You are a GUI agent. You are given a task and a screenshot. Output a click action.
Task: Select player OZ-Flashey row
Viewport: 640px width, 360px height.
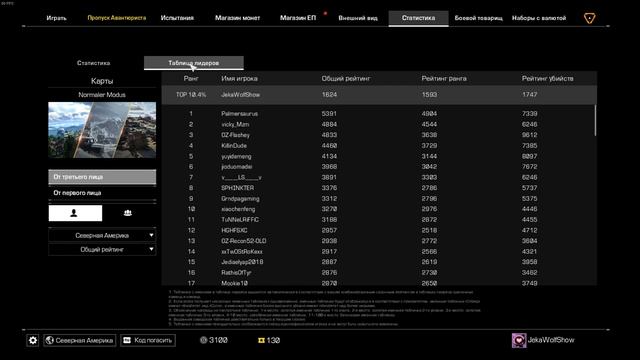tap(378, 135)
